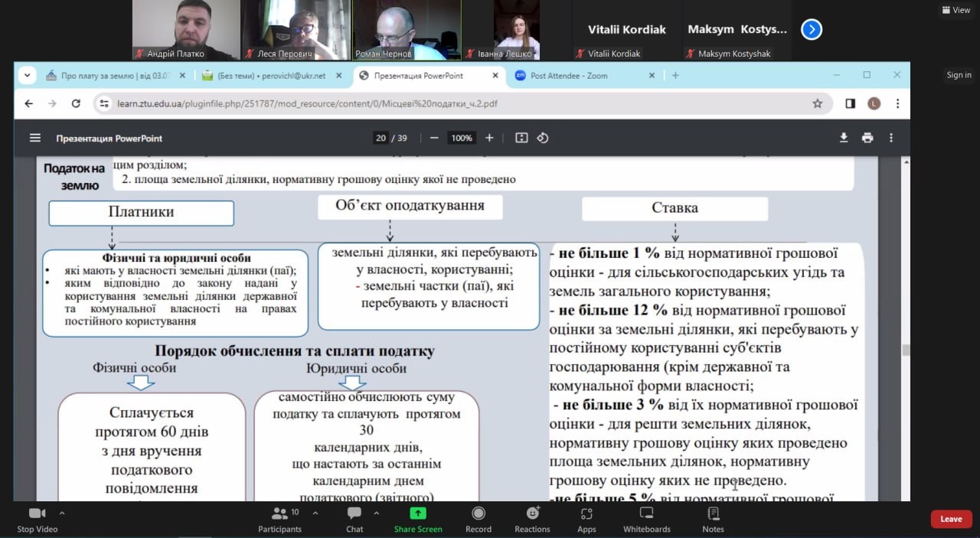This screenshot has width=980, height=538.
Task: Expand video options arrow next to Stop Video
Action: (62, 513)
